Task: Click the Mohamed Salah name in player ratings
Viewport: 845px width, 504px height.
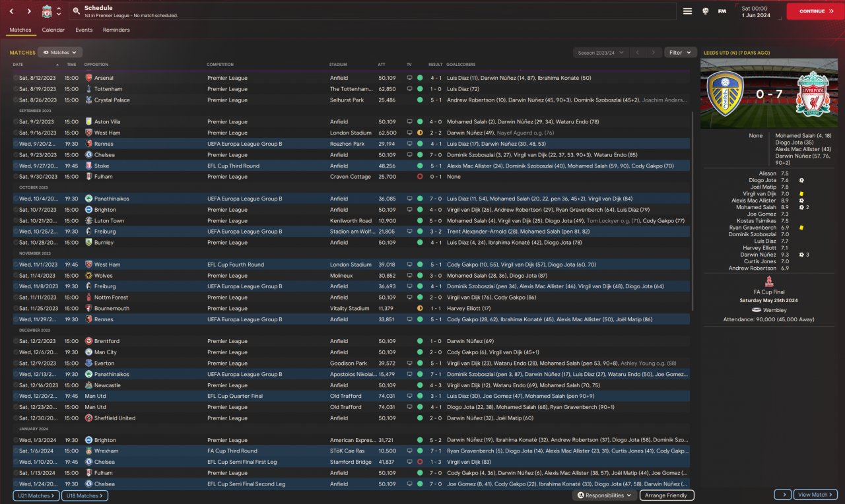Action: [755, 207]
